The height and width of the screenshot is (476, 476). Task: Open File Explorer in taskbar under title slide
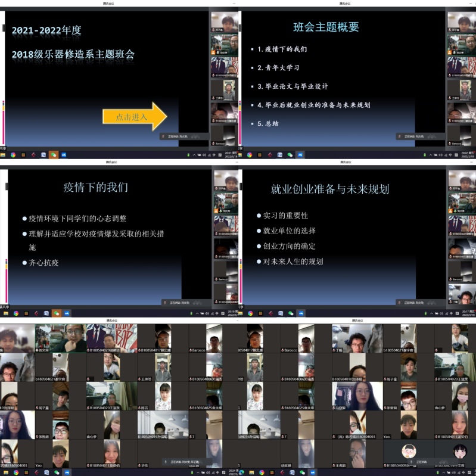point(3,155)
